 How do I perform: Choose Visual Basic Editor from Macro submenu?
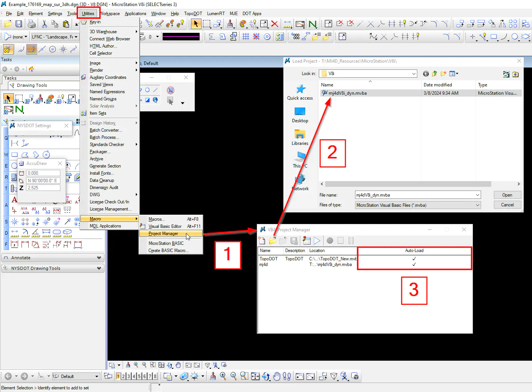point(171,226)
